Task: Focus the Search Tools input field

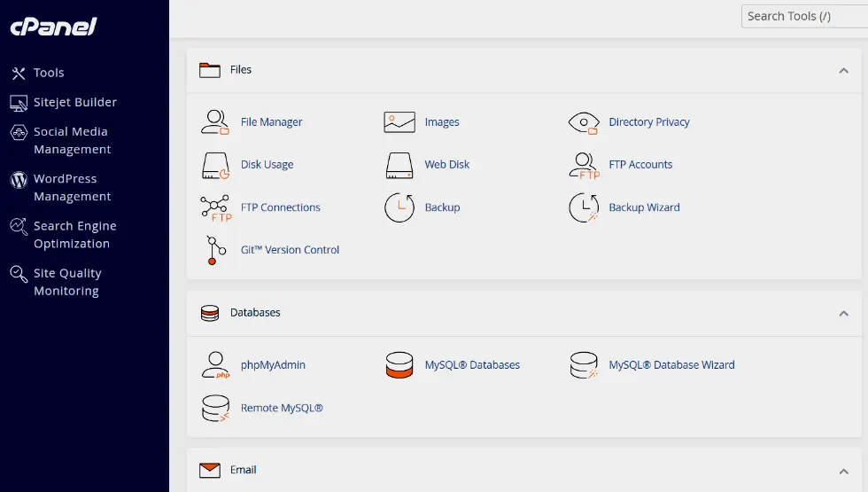Action: pyautogui.click(x=804, y=17)
